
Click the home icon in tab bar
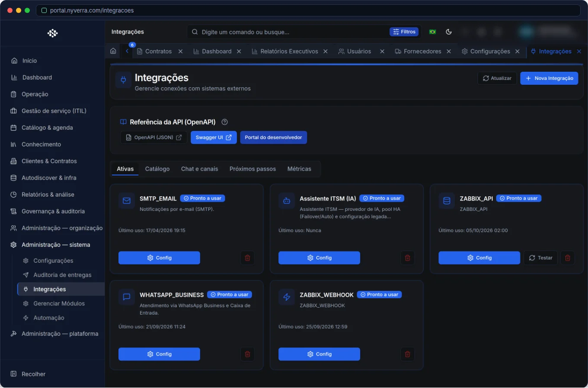(x=113, y=51)
